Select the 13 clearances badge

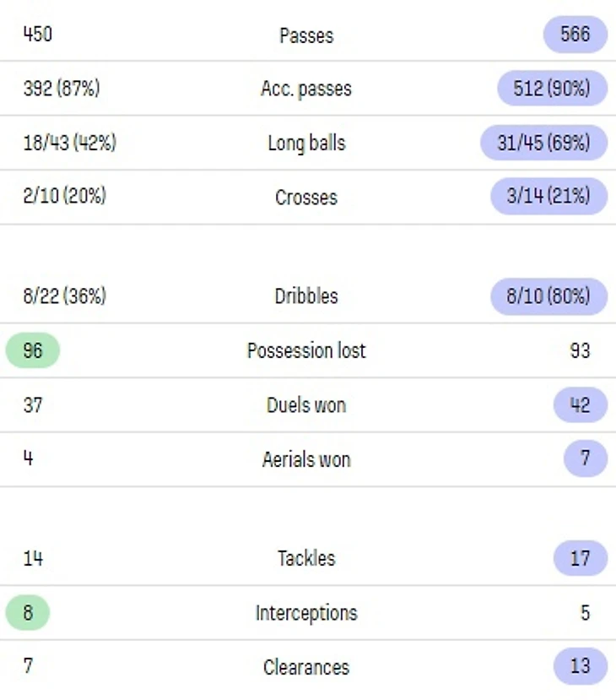(581, 666)
